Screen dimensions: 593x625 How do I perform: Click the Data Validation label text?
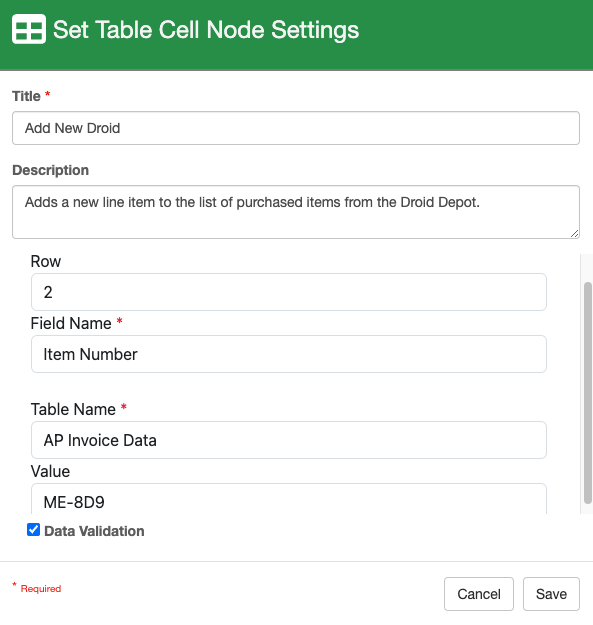click(x=94, y=531)
